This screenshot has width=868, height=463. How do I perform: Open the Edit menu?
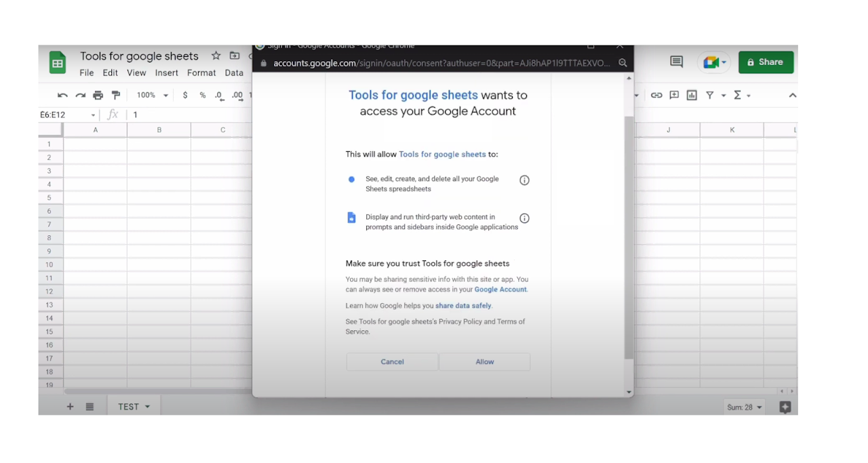tap(111, 73)
